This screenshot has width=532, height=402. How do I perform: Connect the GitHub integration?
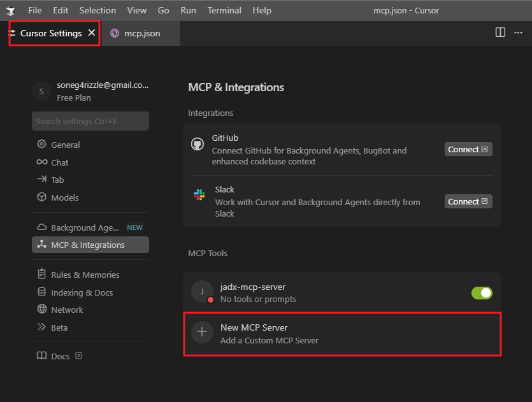coord(468,150)
